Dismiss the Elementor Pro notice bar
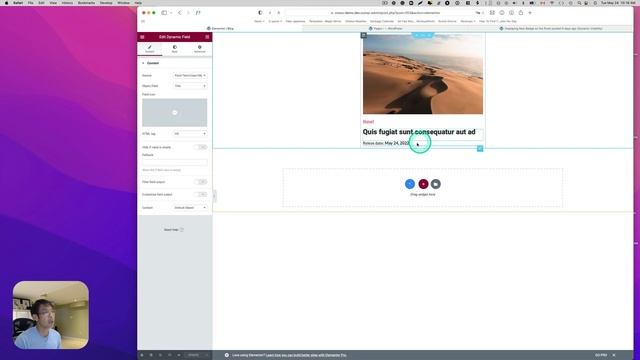This screenshot has height=360, width=640. [x=614, y=355]
